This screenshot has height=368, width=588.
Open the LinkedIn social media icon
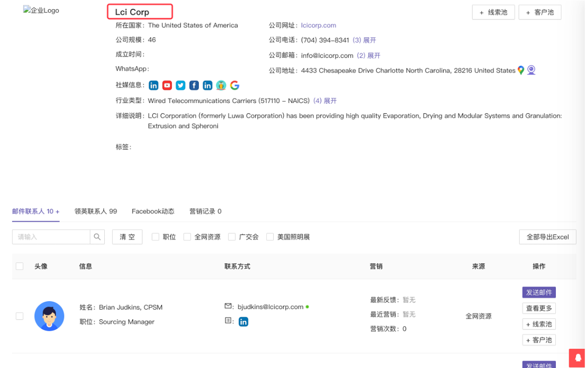(153, 85)
